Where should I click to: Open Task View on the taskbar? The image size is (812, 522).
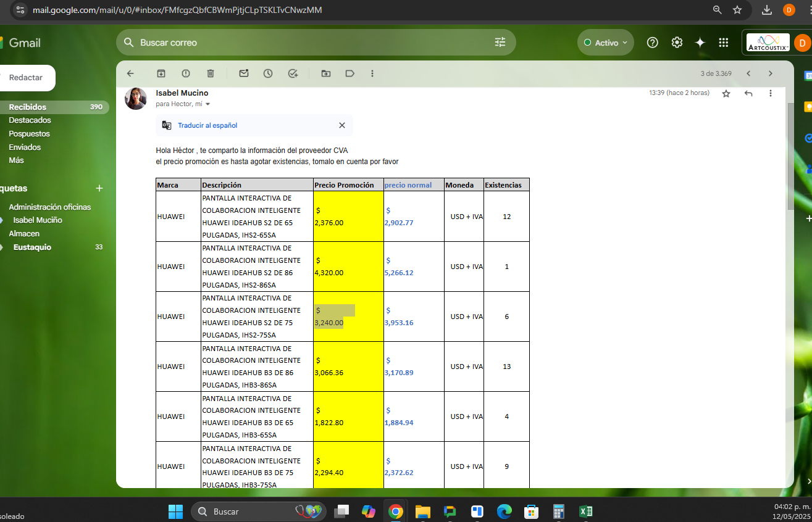coord(341,512)
